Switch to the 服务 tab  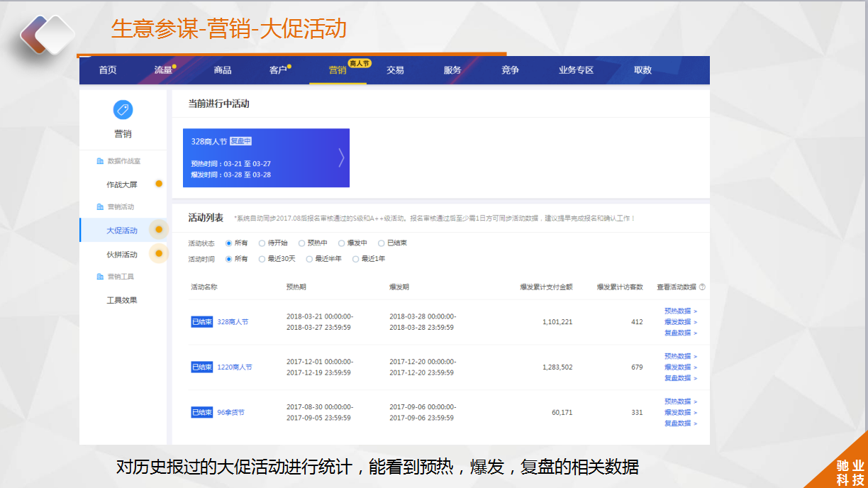pos(452,70)
